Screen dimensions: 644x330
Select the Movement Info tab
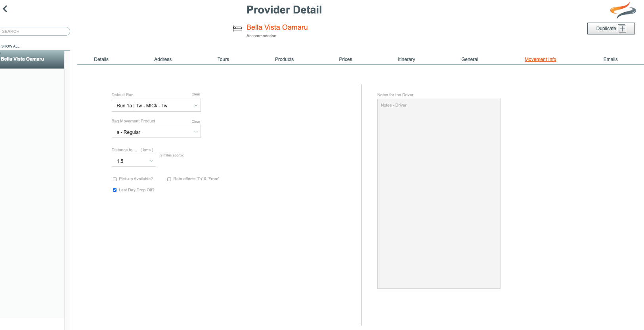540,59
